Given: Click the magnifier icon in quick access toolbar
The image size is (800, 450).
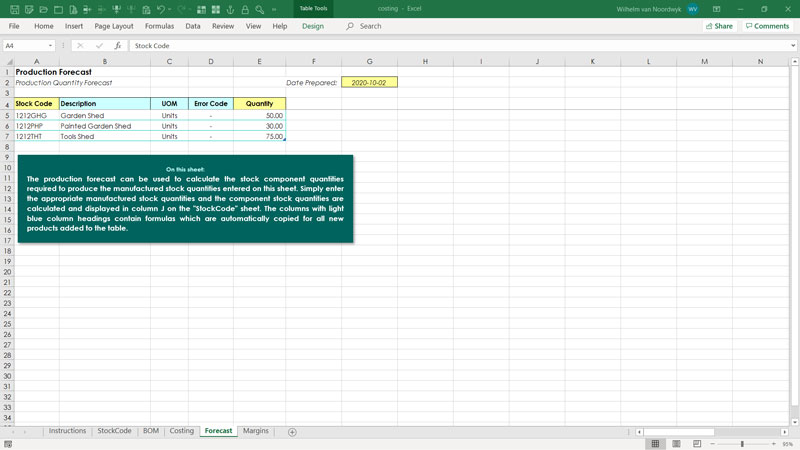Looking at the screenshot, I should click(260, 9).
